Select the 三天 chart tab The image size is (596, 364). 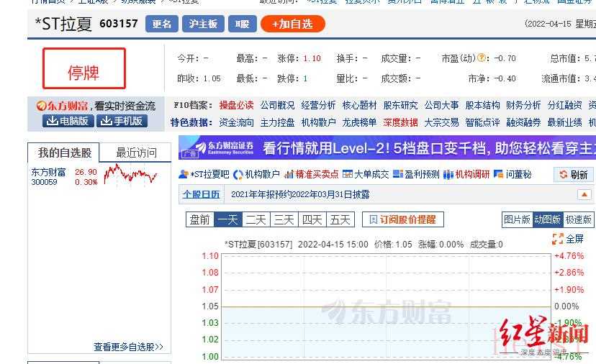(x=284, y=219)
